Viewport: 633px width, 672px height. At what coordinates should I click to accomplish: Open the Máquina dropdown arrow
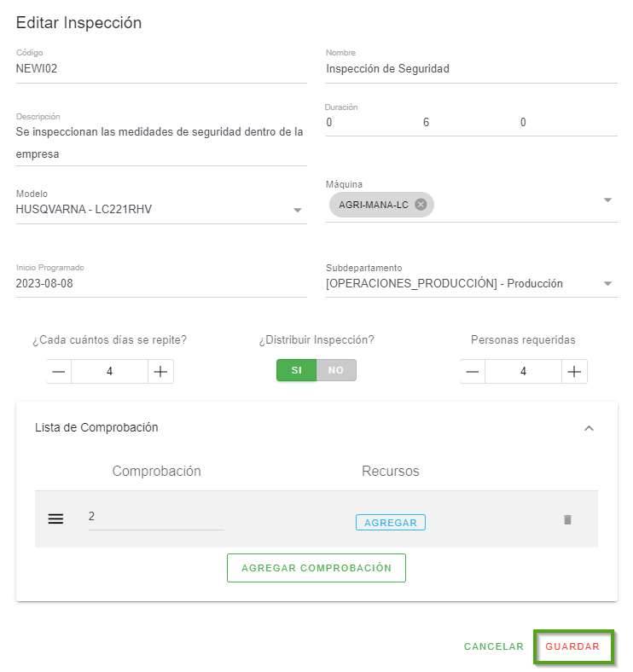[607, 200]
